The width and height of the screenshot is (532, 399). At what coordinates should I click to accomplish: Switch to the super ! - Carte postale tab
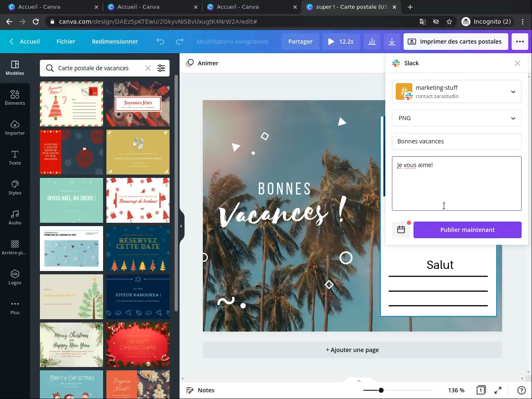pyautogui.click(x=352, y=7)
